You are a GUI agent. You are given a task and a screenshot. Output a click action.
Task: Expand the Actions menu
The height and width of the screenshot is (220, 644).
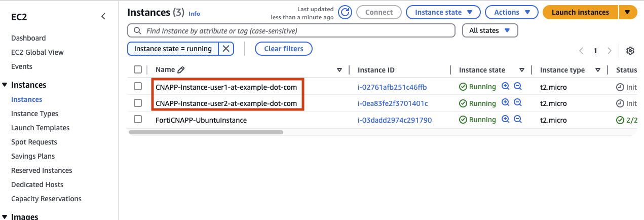[x=512, y=12]
